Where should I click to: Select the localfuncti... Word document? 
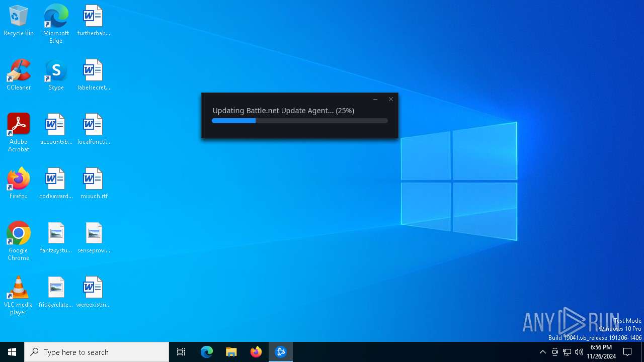(94, 130)
